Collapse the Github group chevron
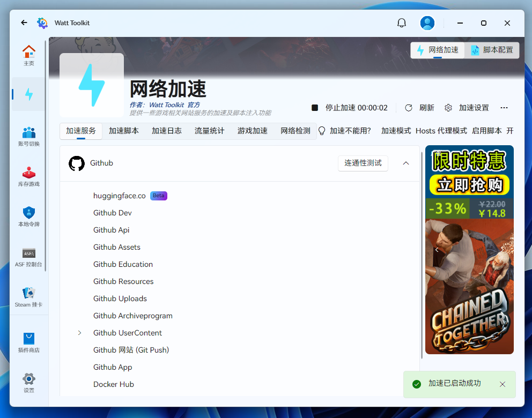Image resolution: width=532 pixels, height=418 pixels. point(406,163)
